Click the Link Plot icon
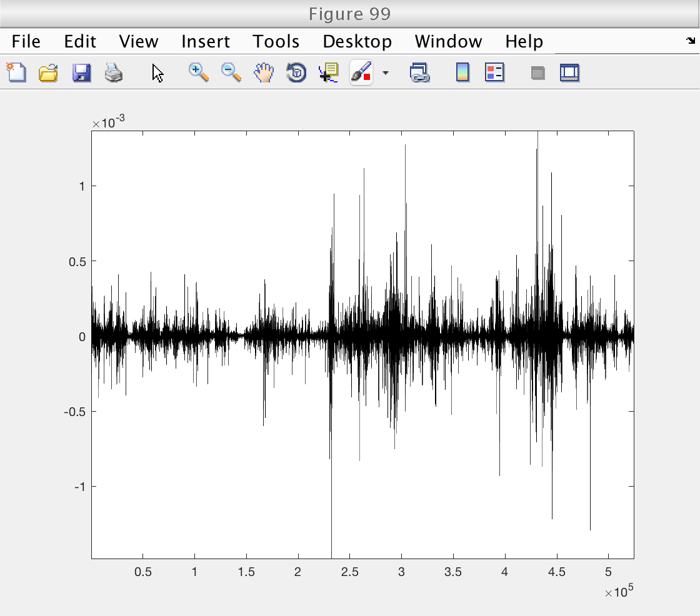The height and width of the screenshot is (616, 700). click(x=419, y=72)
